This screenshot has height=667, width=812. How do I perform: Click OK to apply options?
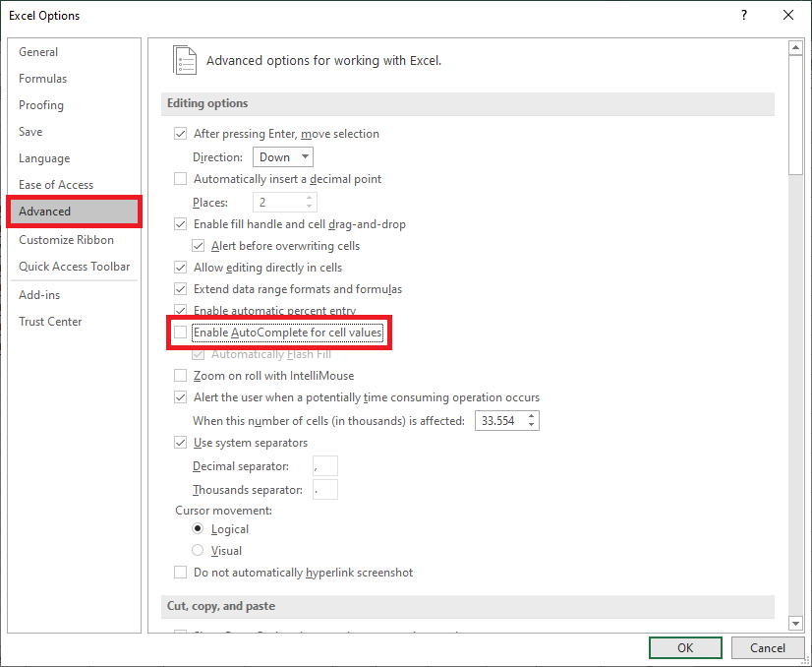click(685, 648)
